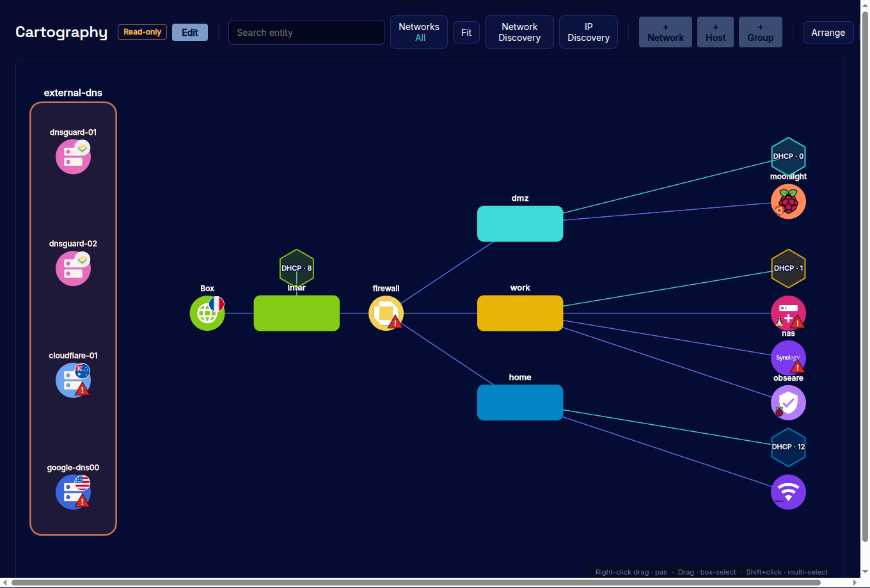Click warning badge on cloudflare-01

(x=82, y=388)
